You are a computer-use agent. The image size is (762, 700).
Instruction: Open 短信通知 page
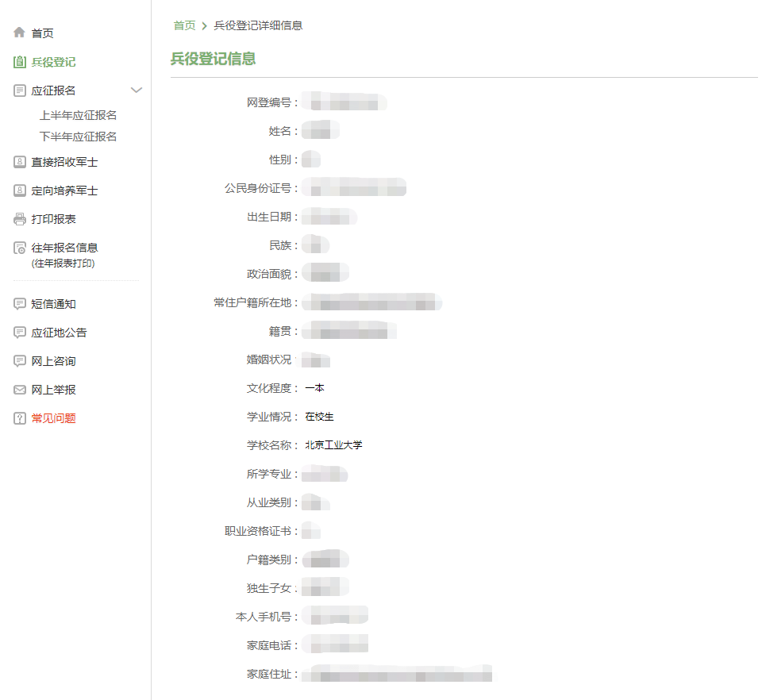[53, 305]
